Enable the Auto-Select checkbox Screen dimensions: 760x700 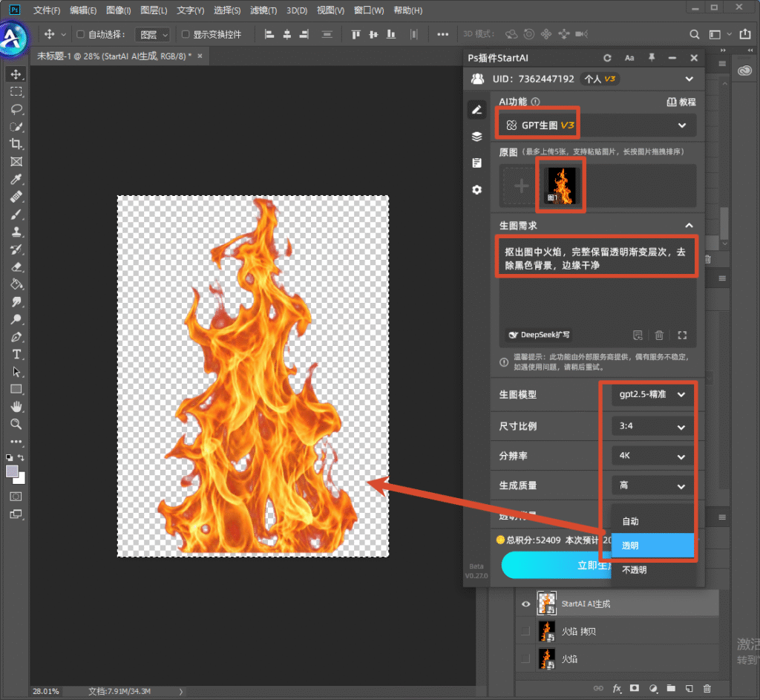[x=80, y=34]
